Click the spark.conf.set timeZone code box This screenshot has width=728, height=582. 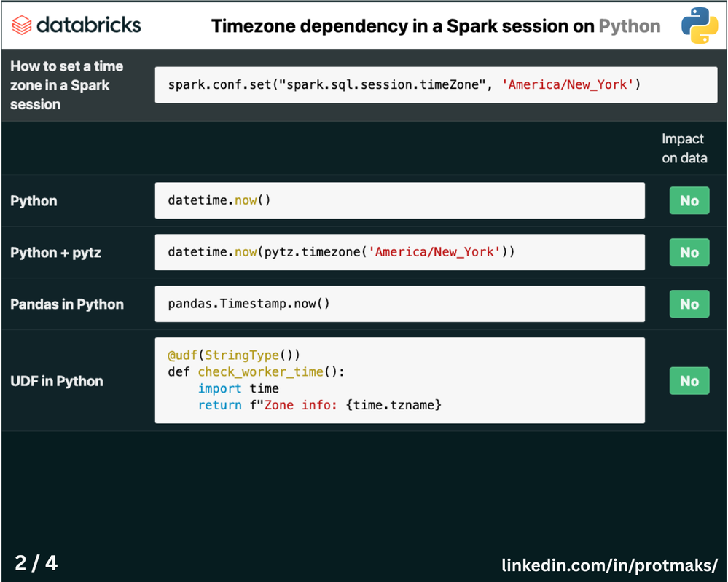pos(399,84)
